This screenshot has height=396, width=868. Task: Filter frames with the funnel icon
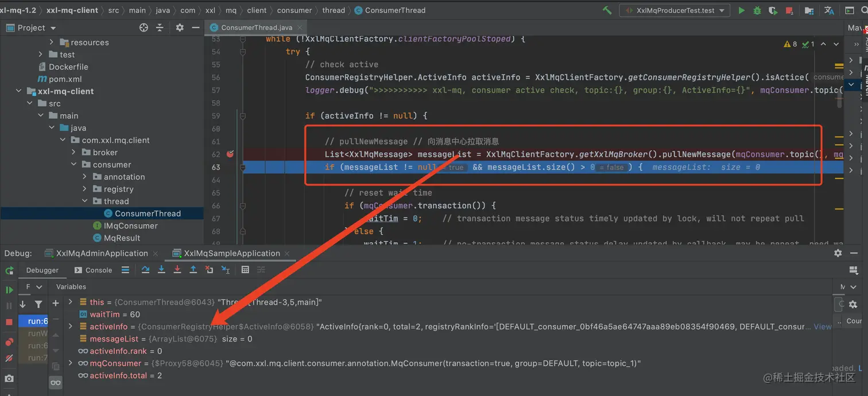[x=38, y=304]
